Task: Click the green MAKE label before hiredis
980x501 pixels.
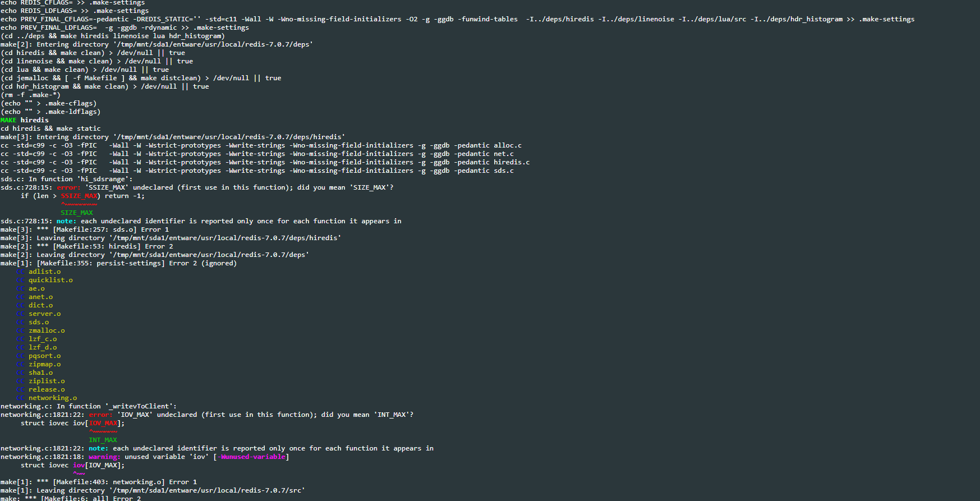Action: click(8, 120)
